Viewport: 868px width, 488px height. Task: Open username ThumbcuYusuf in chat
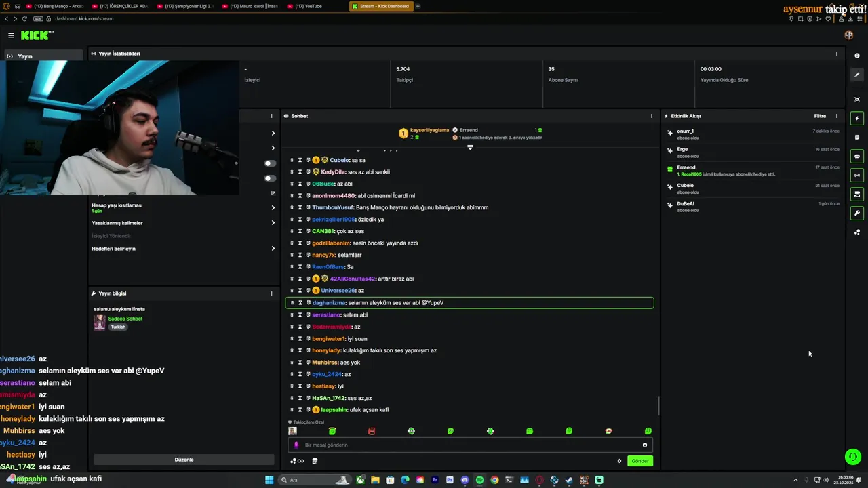pyautogui.click(x=332, y=207)
